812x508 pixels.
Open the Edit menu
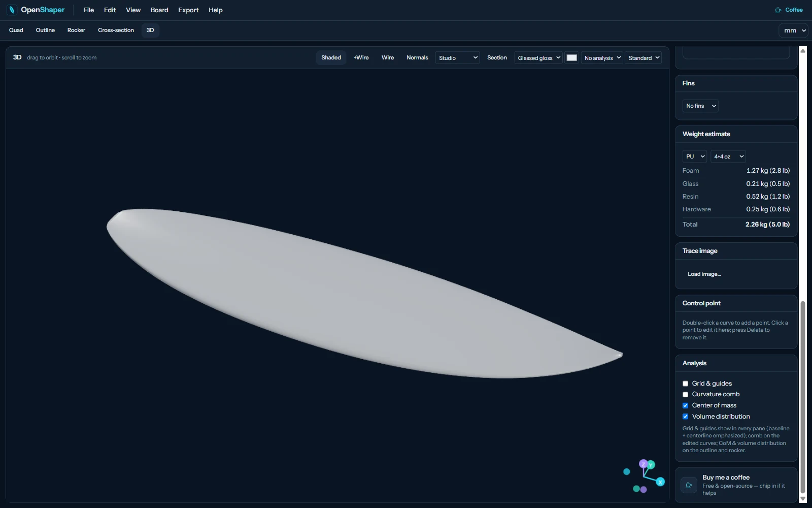[110, 10]
